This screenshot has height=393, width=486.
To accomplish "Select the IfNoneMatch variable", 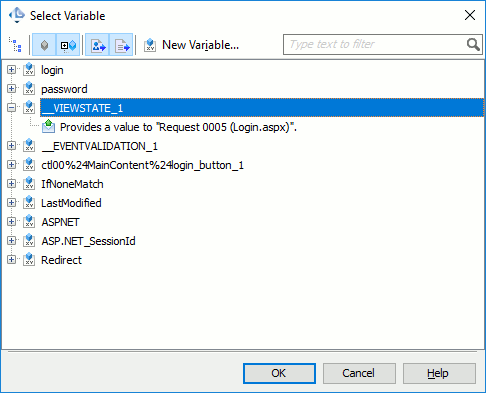I will pyautogui.click(x=72, y=184).
